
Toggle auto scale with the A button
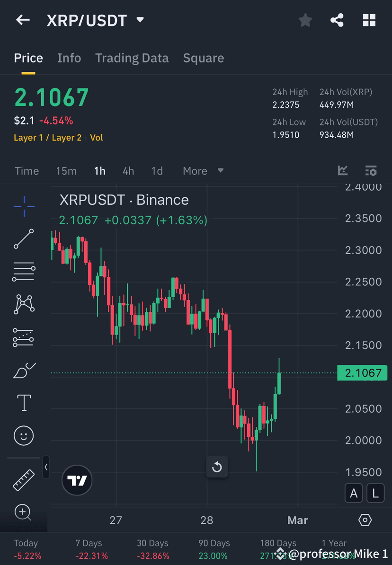(354, 493)
